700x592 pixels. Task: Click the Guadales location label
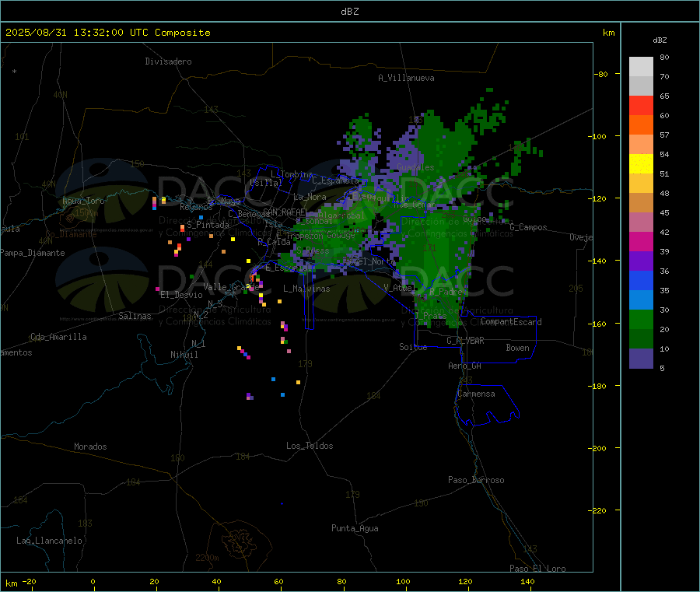[x=415, y=167]
